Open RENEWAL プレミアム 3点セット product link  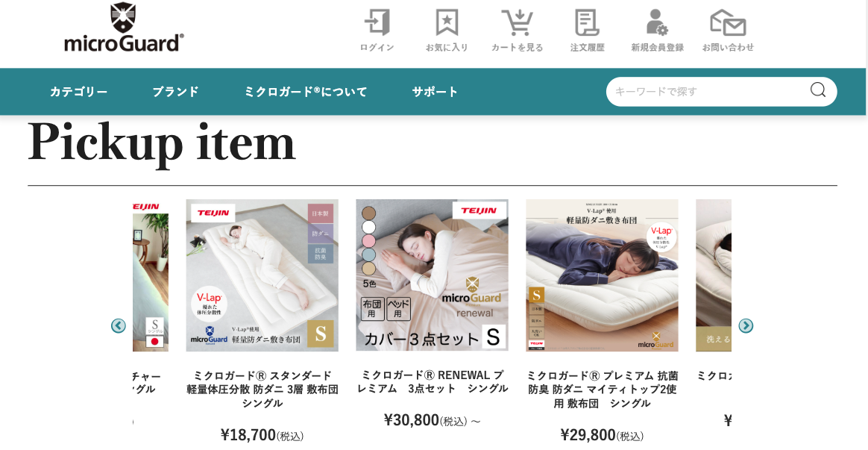(433, 382)
